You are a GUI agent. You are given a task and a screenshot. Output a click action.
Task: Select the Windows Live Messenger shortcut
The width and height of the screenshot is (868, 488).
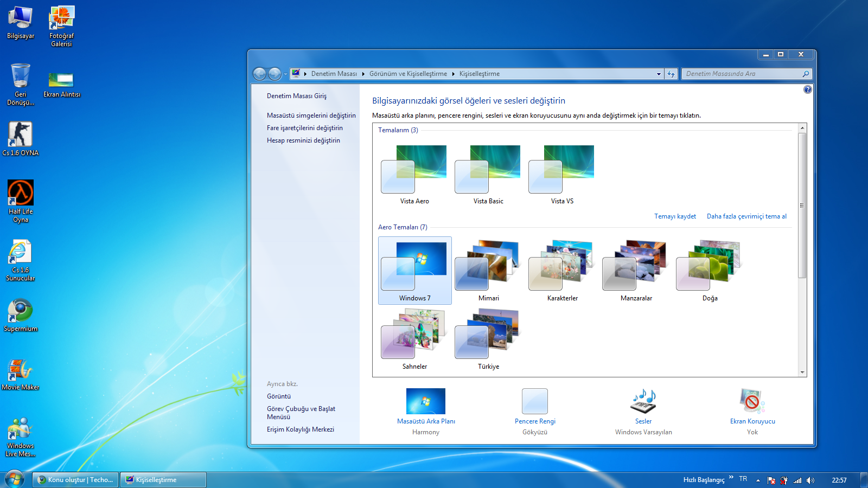pos(21,437)
